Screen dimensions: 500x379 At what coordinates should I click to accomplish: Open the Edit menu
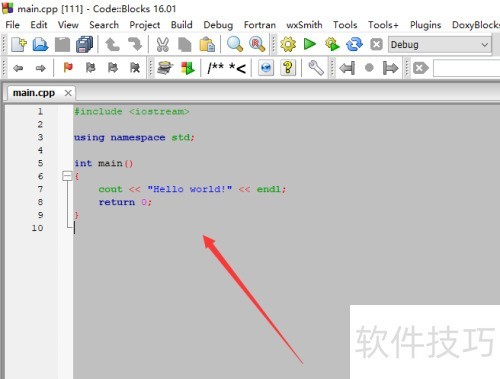pos(39,25)
